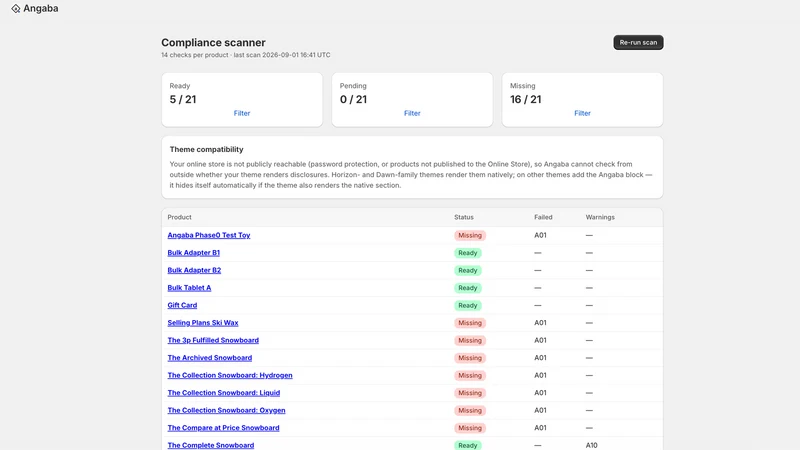Open The Compare at Price Snowboard
Image resolution: width=800 pixels, height=450 pixels.
point(223,428)
